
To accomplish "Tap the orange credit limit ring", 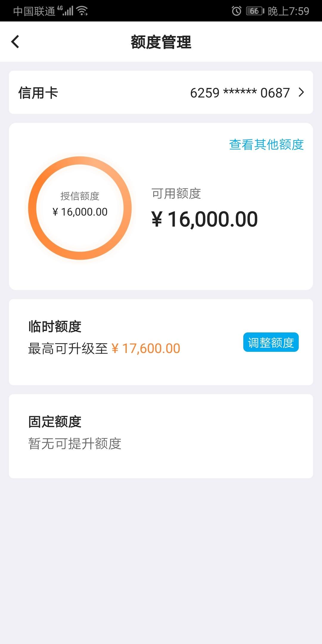I will coord(80,208).
